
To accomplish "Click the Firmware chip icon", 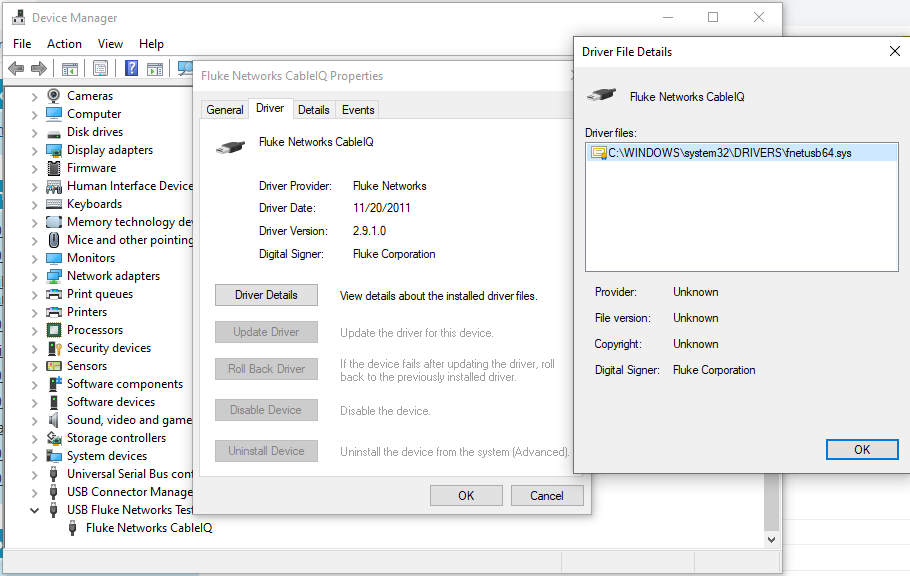I will tap(54, 168).
